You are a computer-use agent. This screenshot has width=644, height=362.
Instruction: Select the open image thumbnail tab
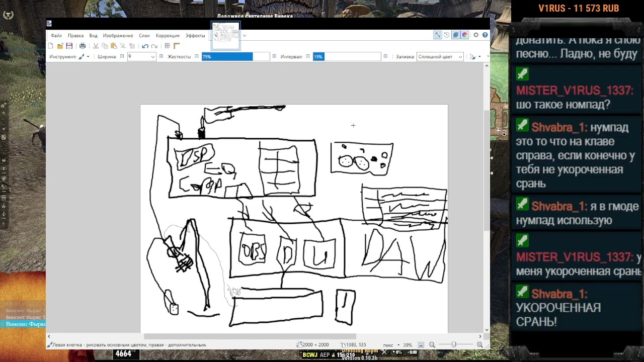point(225,36)
